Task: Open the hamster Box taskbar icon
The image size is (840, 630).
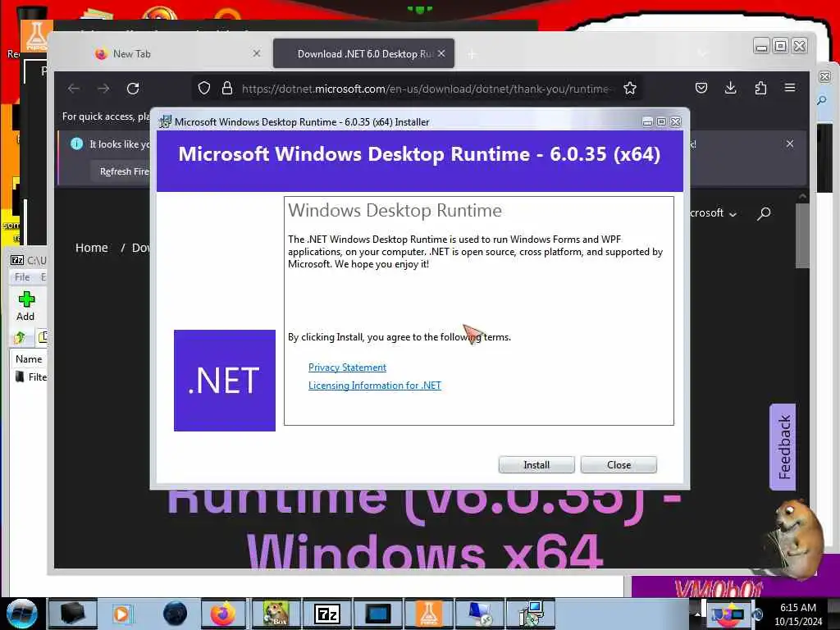Action: pos(276,614)
